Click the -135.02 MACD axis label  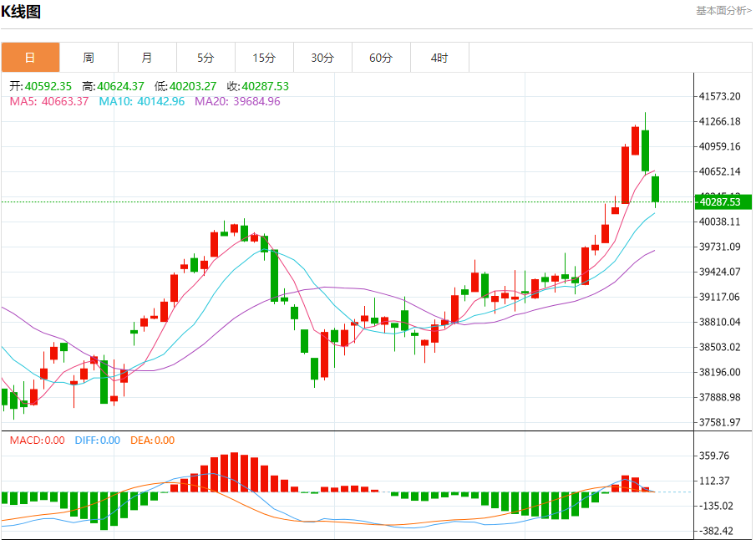click(x=716, y=506)
